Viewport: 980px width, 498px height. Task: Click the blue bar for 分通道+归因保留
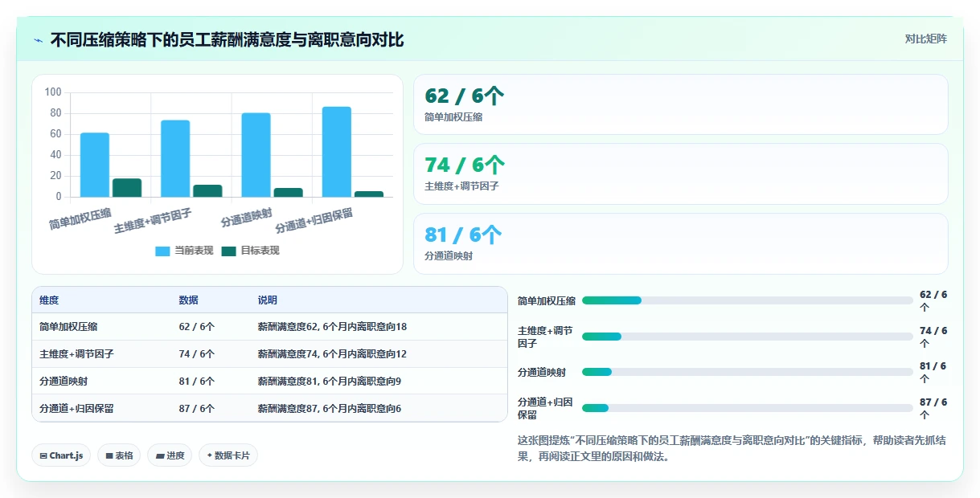[337, 152]
